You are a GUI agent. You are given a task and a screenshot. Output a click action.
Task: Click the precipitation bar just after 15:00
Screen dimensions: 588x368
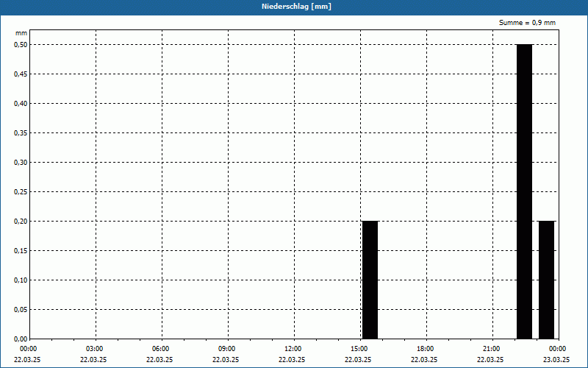[370, 280]
